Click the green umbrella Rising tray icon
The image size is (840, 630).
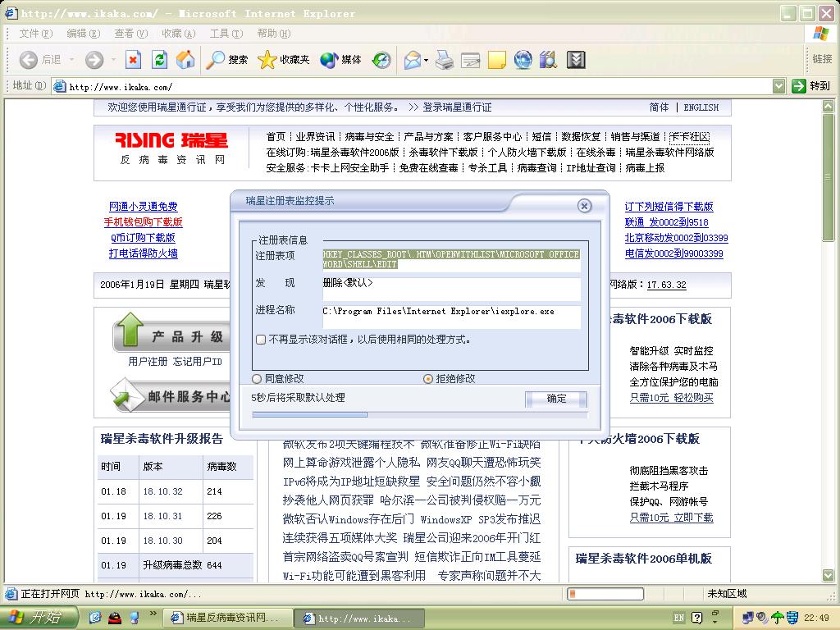(x=778, y=618)
